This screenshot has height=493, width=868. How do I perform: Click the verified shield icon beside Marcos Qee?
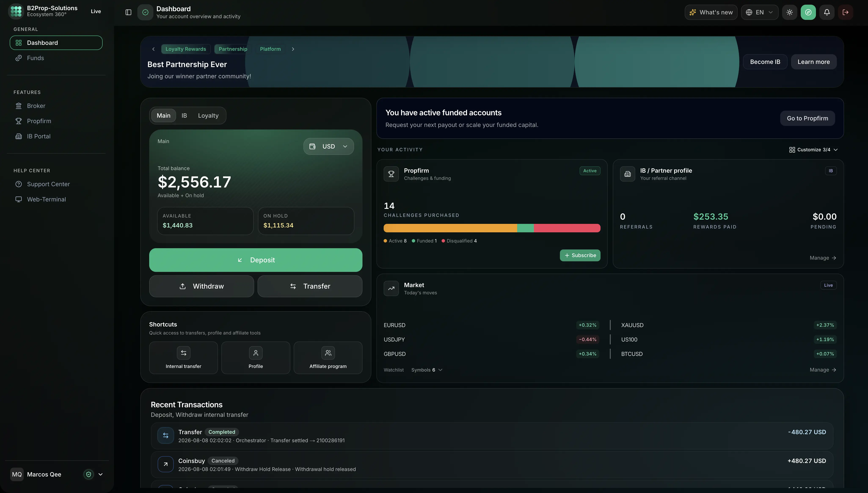coord(89,474)
